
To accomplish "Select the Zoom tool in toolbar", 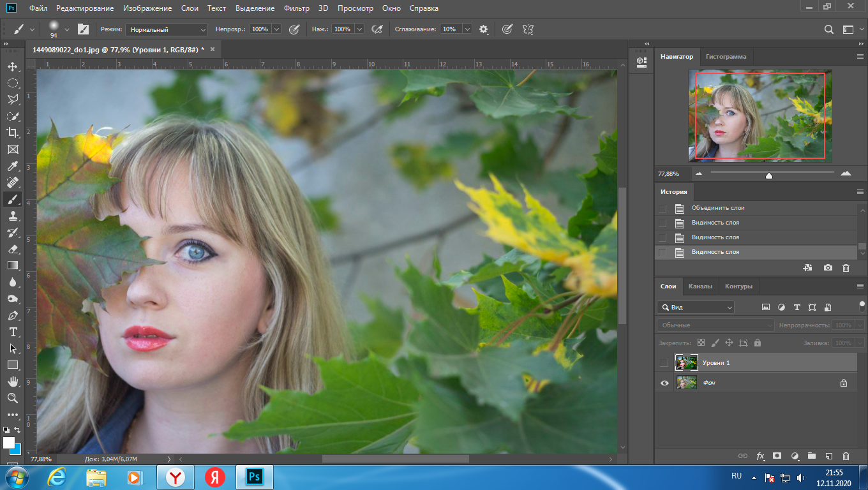I will click(12, 398).
